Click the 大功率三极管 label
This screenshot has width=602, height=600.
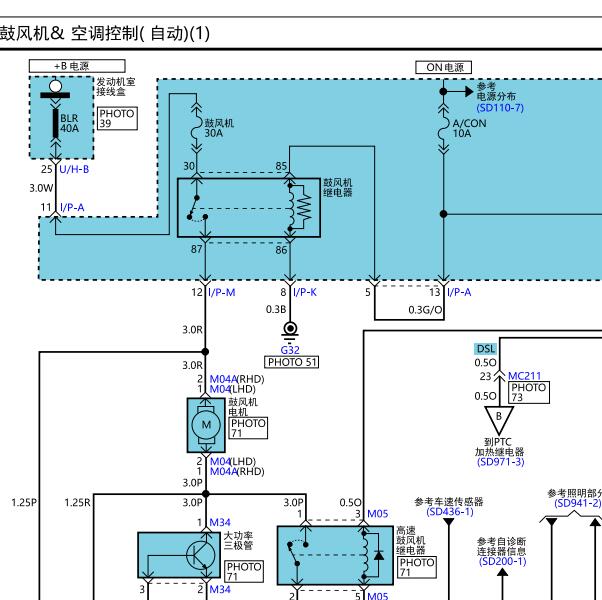click(x=238, y=540)
